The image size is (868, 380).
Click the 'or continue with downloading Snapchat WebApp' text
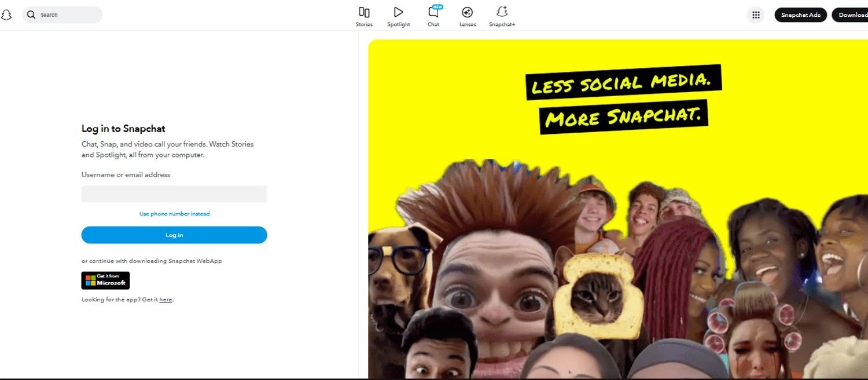click(152, 261)
